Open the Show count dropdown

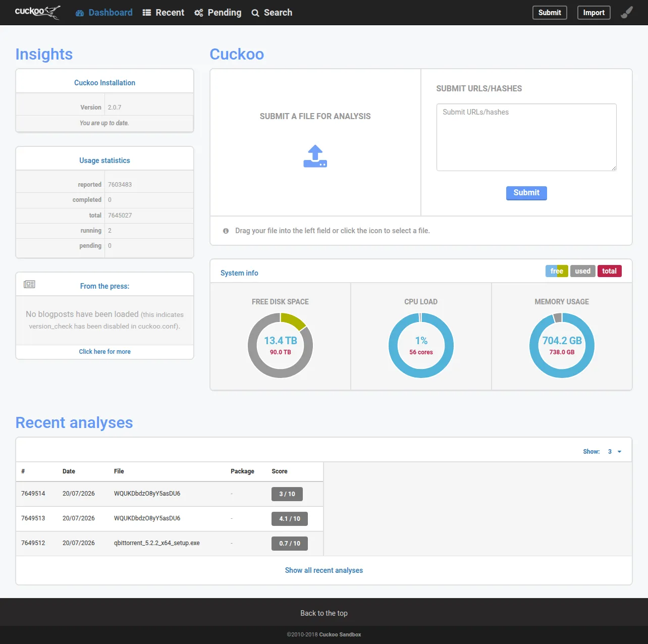(x=615, y=452)
